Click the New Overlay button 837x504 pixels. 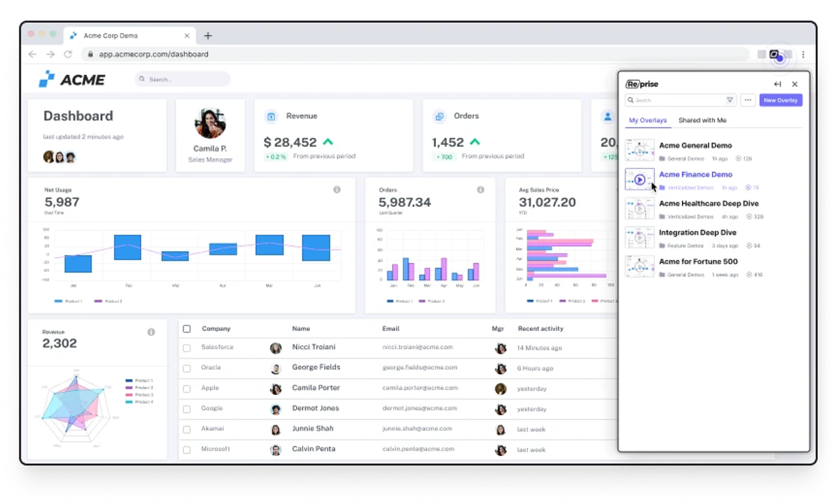[781, 100]
